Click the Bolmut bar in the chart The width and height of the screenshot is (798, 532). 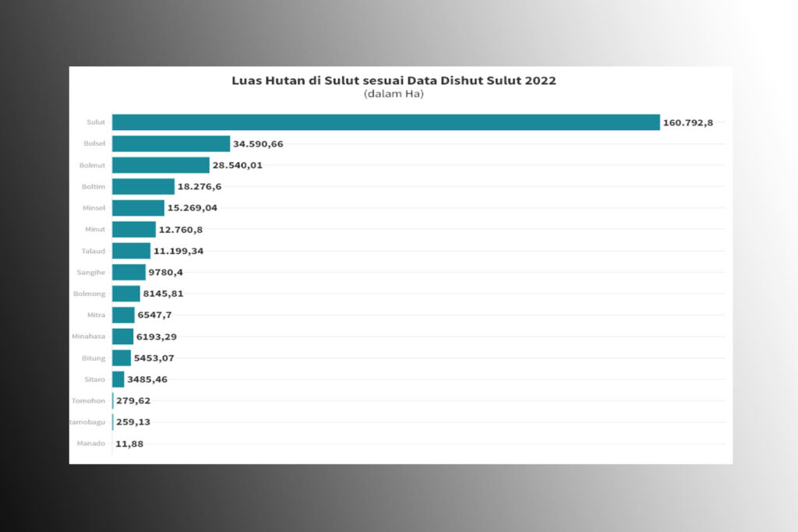tap(161, 165)
